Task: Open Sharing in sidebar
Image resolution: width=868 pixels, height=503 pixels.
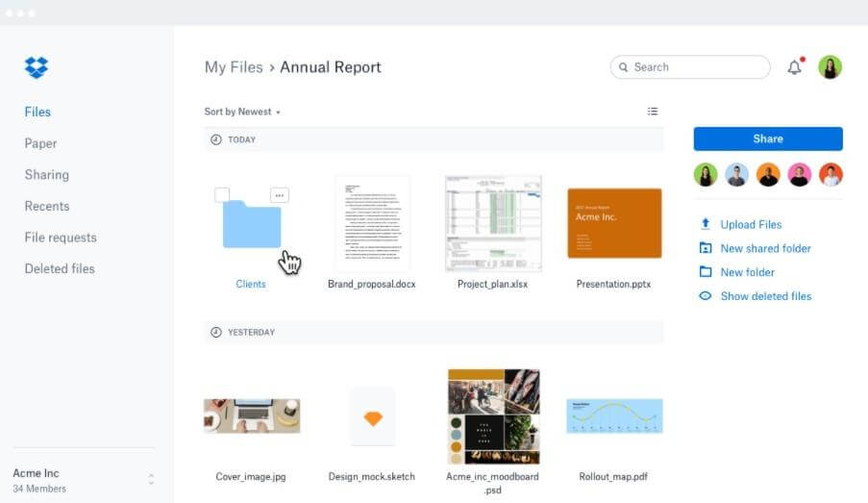Action: point(47,175)
